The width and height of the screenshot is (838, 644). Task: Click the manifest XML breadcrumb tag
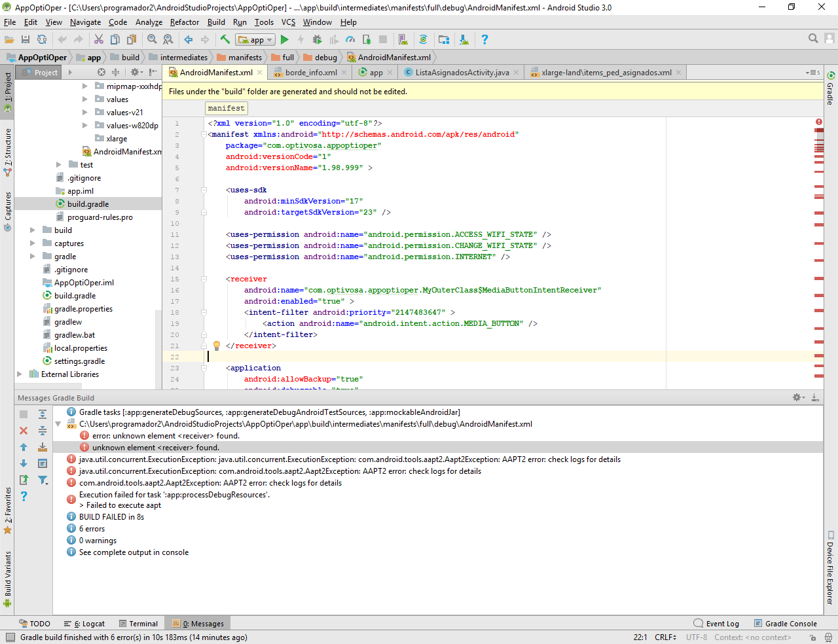tap(227, 108)
